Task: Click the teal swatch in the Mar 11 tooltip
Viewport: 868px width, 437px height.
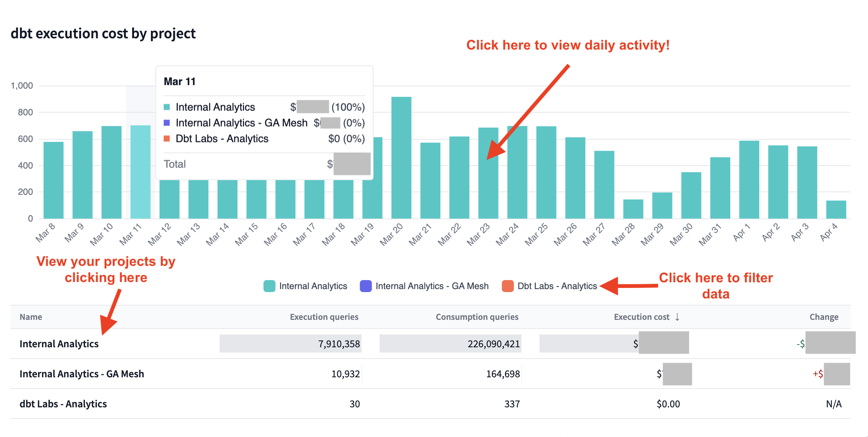Action: tap(167, 107)
